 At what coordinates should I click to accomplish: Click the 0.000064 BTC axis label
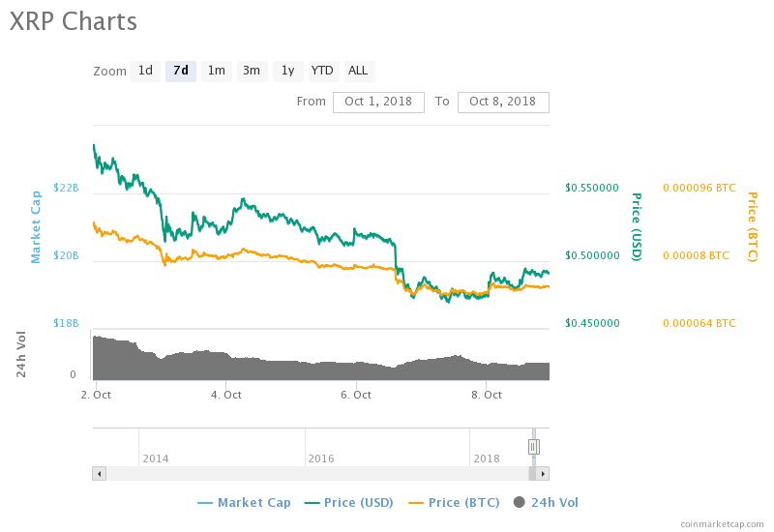coord(700,323)
